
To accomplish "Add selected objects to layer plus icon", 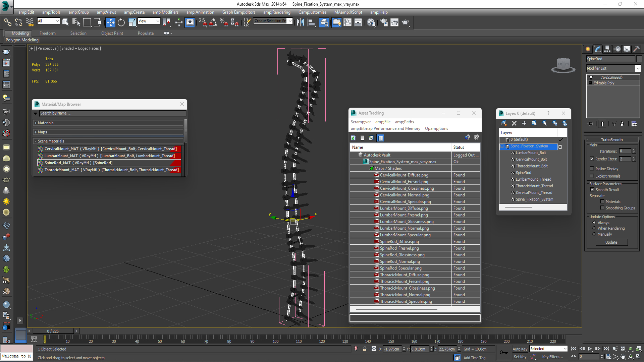I will click(x=524, y=123).
